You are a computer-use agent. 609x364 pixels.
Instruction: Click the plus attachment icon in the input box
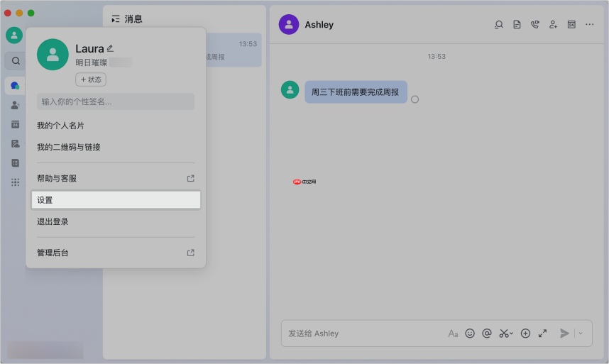coord(525,333)
